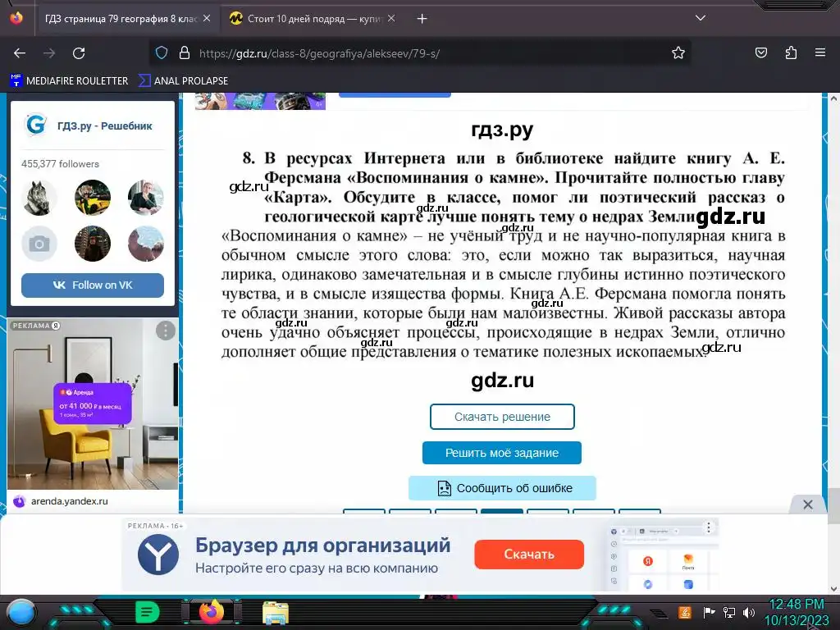Reload the current page
The width and height of the screenshot is (840, 630).
pyautogui.click(x=79, y=53)
